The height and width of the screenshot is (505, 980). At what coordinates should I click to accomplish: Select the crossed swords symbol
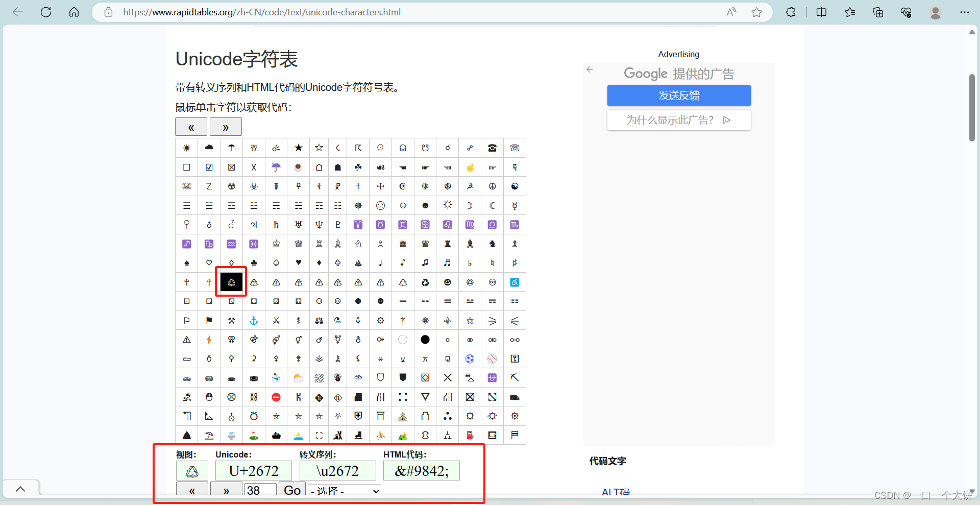pyautogui.click(x=276, y=321)
